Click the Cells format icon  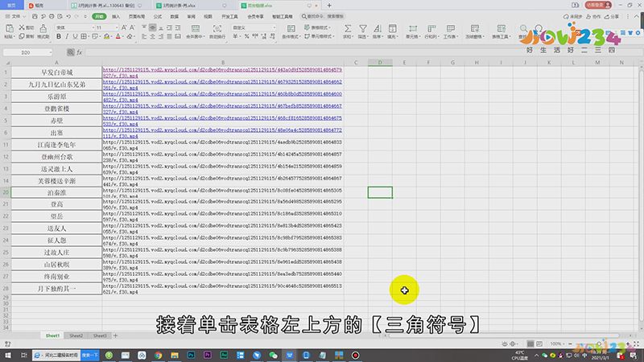coord(412,29)
